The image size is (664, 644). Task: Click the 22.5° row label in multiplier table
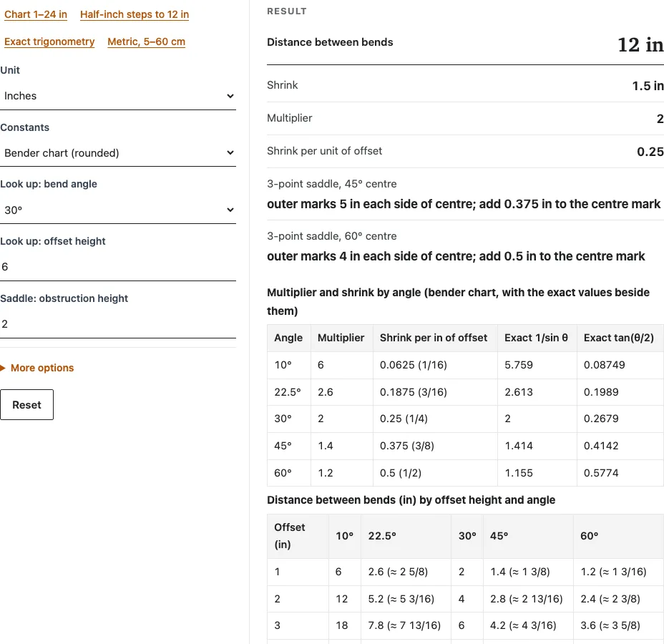click(288, 392)
